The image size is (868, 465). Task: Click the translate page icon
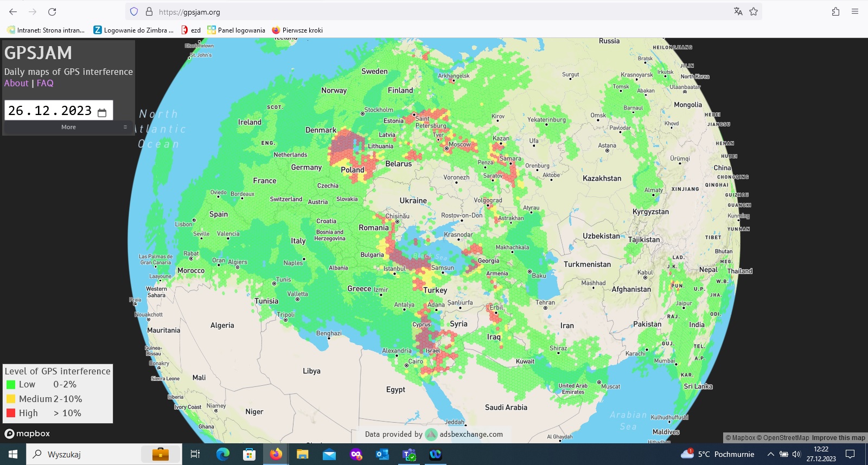click(x=738, y=11)
